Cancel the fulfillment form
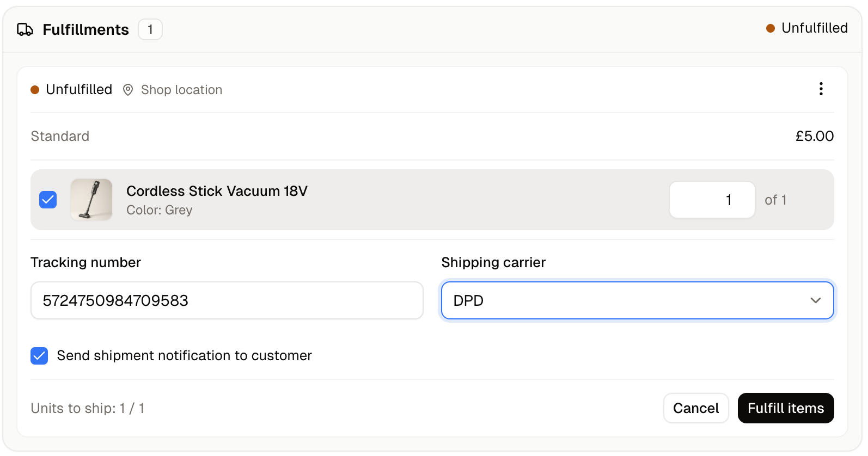The image size is (868, 456). tap(696, 408)
